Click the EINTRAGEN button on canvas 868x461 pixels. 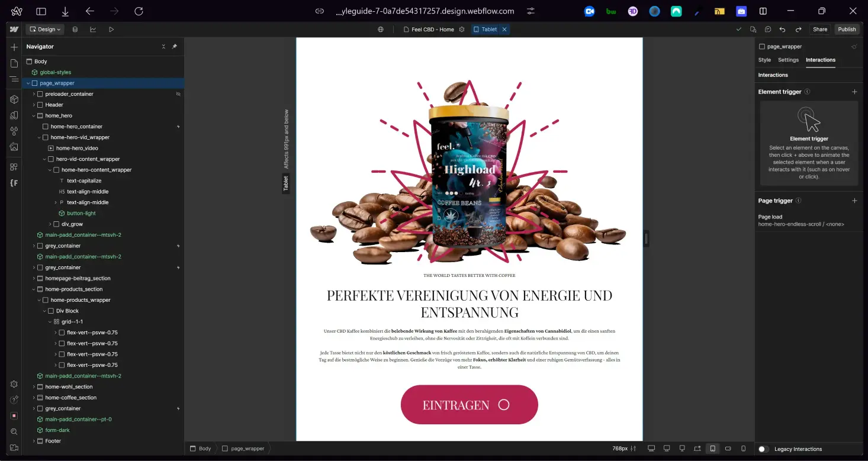pos(469,405)
